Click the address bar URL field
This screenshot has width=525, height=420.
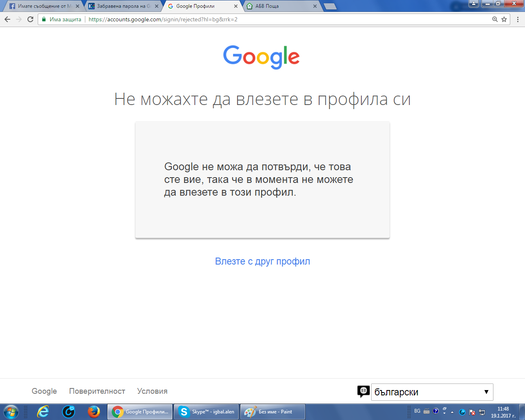(x=287, y=19)
